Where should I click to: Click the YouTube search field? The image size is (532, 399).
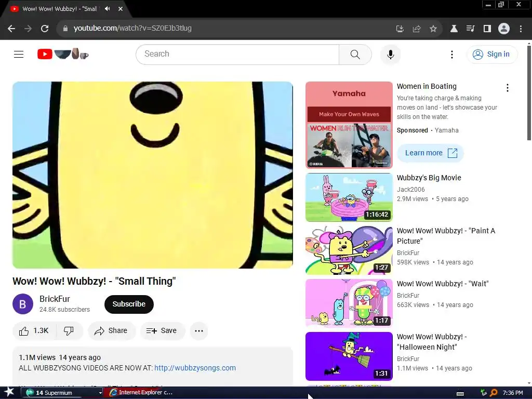coord(237,54)
